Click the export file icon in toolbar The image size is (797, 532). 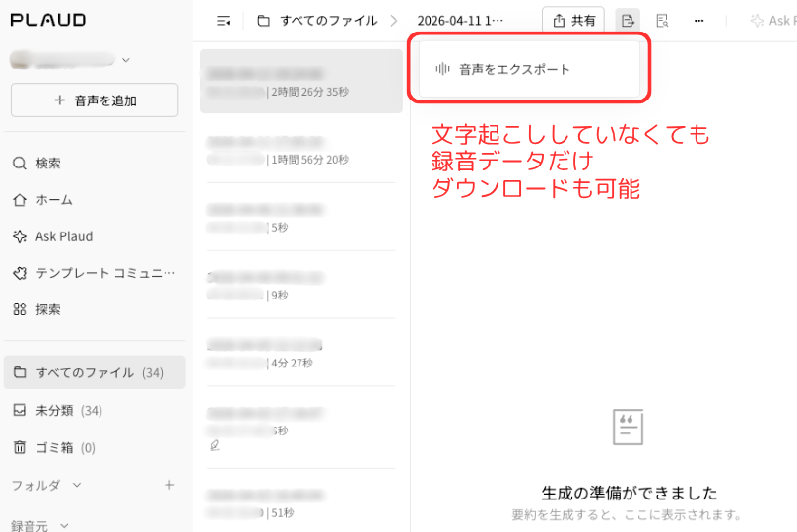coord(627,21)
